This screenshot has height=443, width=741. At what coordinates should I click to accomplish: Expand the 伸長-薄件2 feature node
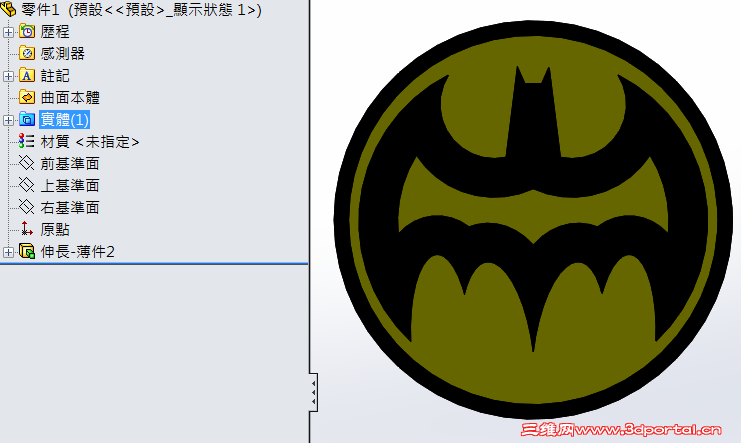coord(8,252)
